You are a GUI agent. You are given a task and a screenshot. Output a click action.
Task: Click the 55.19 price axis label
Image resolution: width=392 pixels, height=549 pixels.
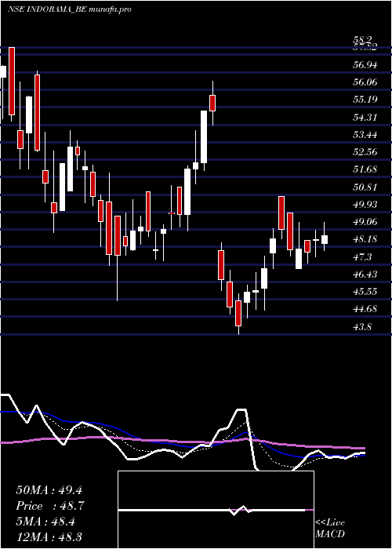(x=365, y=100)
